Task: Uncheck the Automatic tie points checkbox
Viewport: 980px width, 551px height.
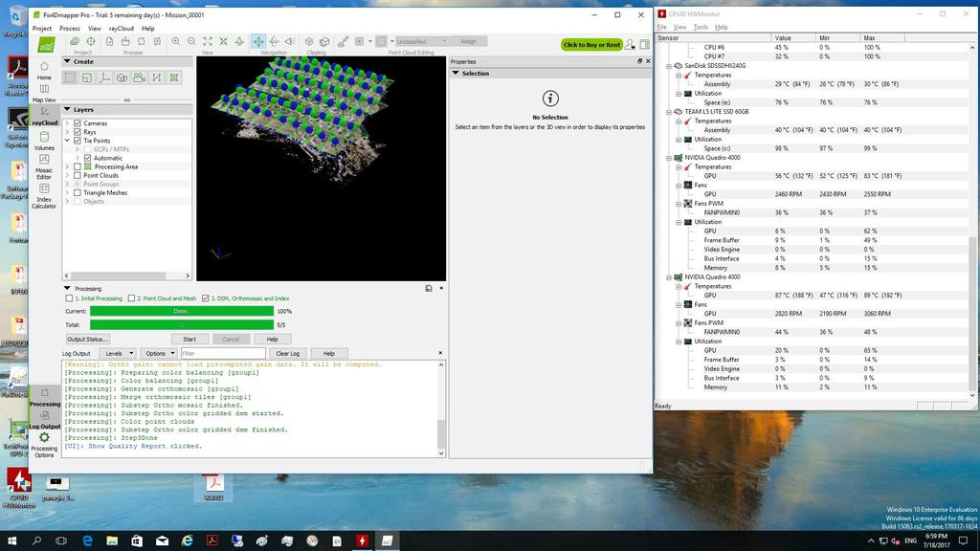Action: (x=87, y=158)
